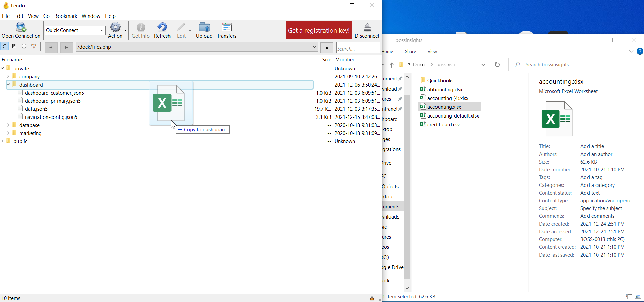Viewport: 644px width, 302px height.
Task: Click Get a registration key button
Action: point(319,30)
